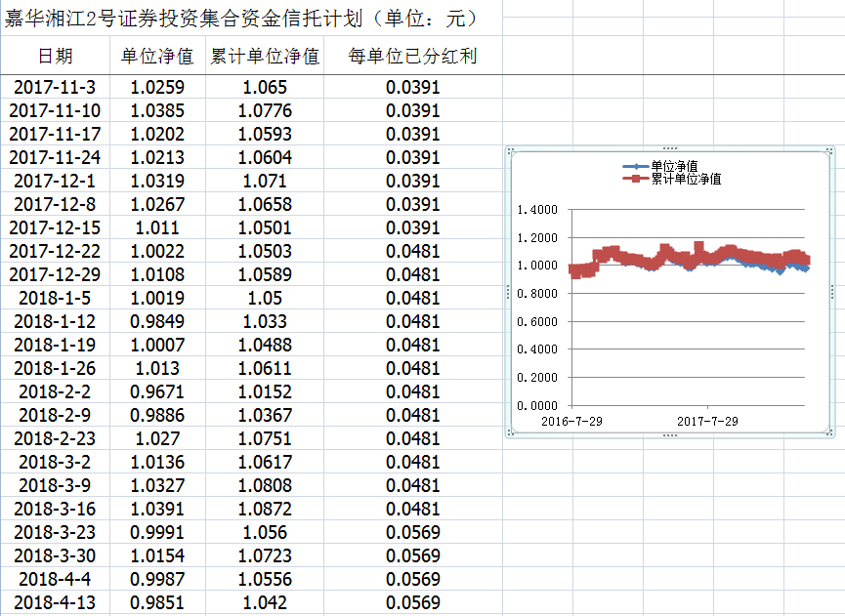
Task: Select the 1.4000 label on chart axis
Action: pos(536,210)
